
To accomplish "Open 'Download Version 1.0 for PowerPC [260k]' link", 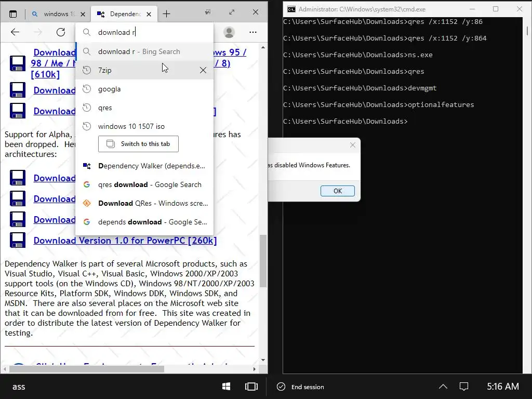I will tap(125, 240).
